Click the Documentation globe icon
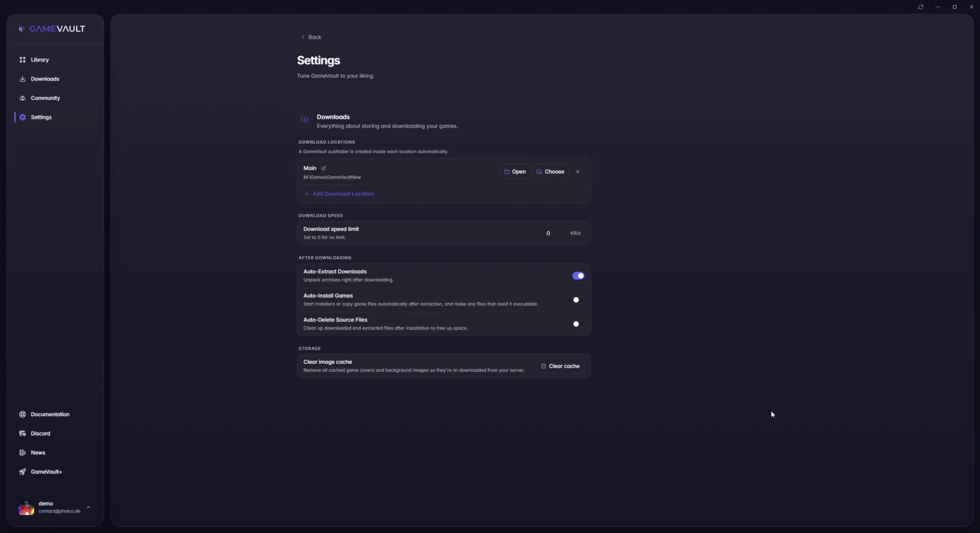The height and width of the screenshot is (533, 980). click(23, 414)
